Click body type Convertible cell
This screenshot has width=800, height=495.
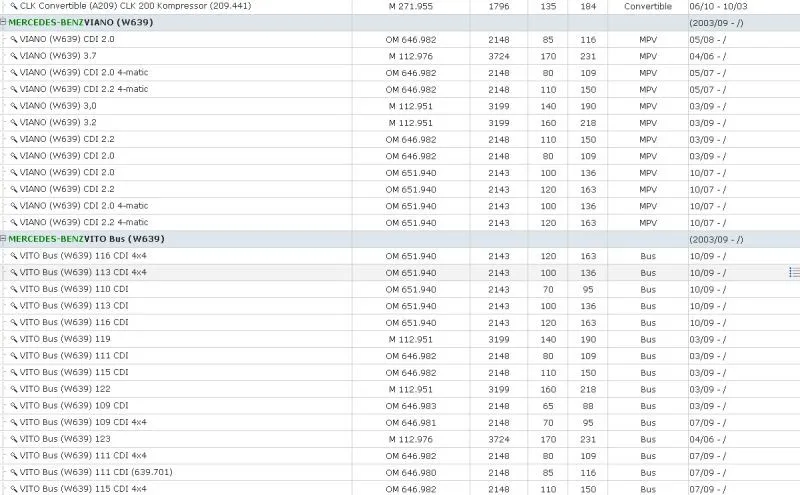click(648, 7)
